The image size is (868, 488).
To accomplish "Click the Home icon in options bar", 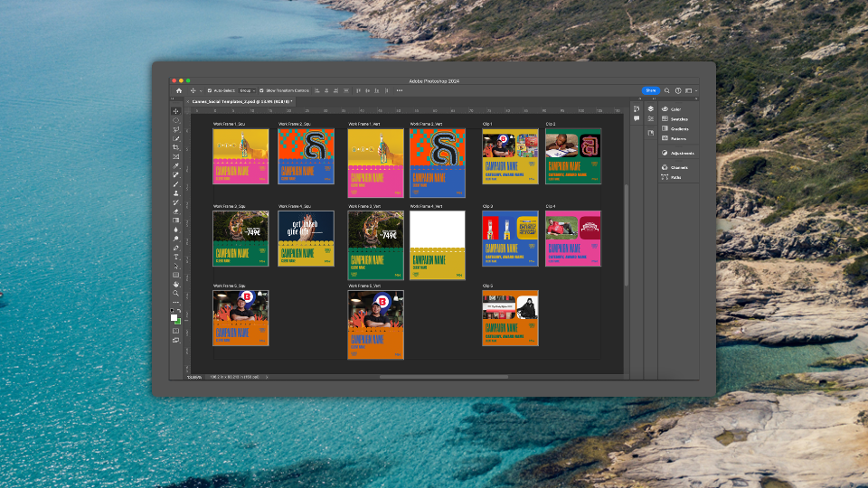I will click(x=179, y=90).
